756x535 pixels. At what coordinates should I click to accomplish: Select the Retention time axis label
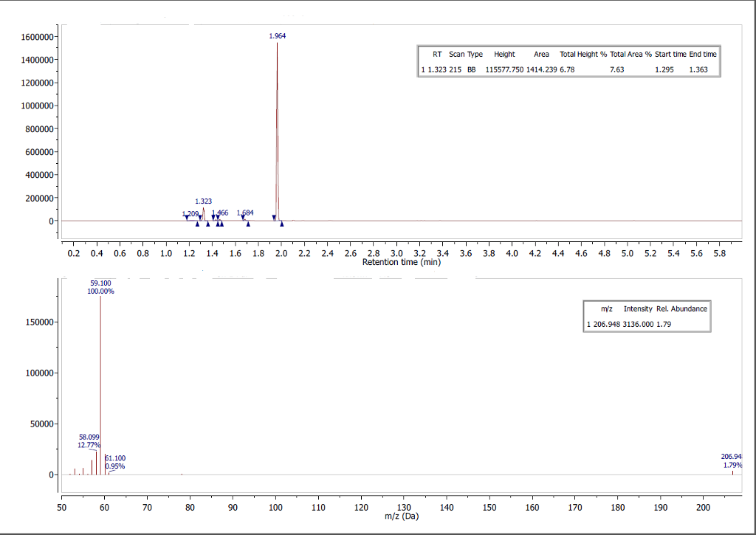point(403,262)
